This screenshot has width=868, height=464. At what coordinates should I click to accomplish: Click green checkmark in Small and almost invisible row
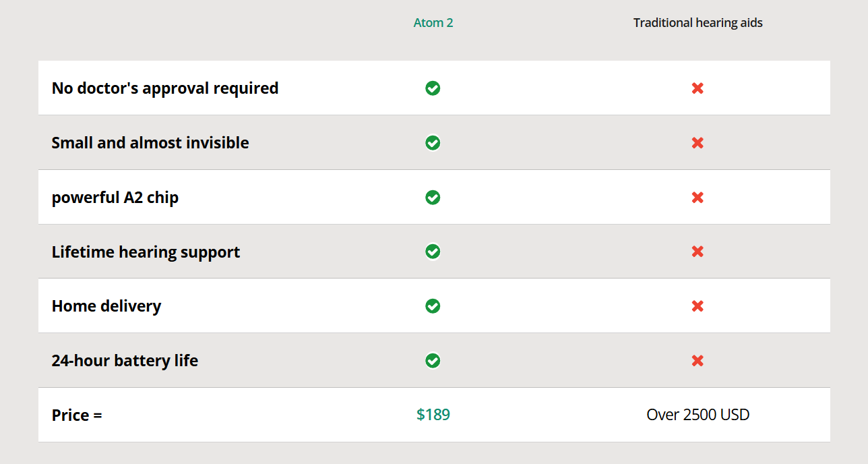click(x=433, y=143)
